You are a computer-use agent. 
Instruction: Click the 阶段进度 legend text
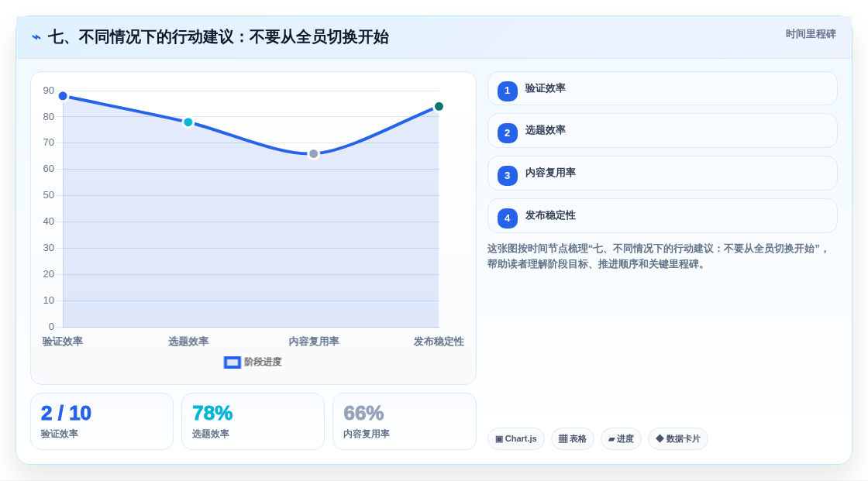[263, 362]
